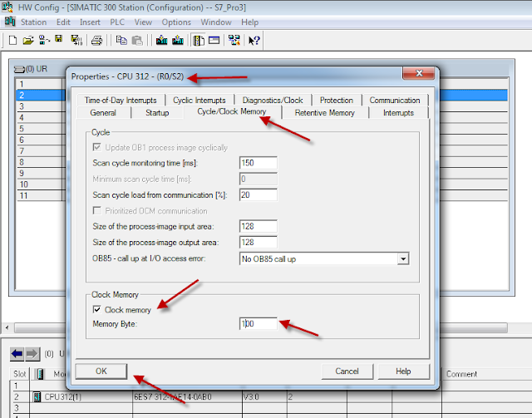
Task: Switch to the row-two Interrupts tab
Action: tap(398, 113)
